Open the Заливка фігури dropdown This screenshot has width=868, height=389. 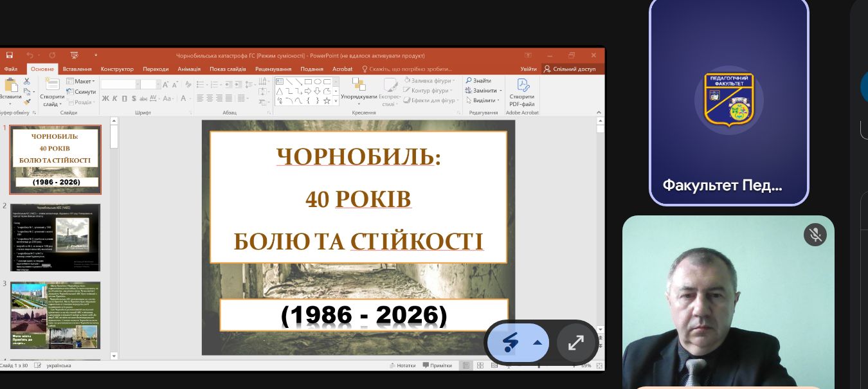pyautogui.click(x=431, y=80)
